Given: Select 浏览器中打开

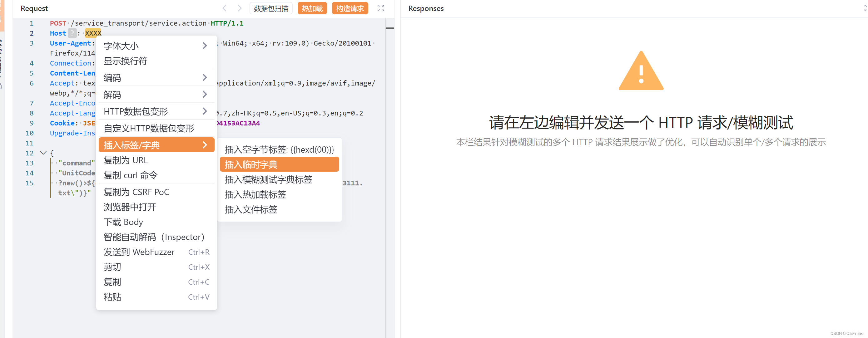Looking at the screenshot, I should 156,207.
